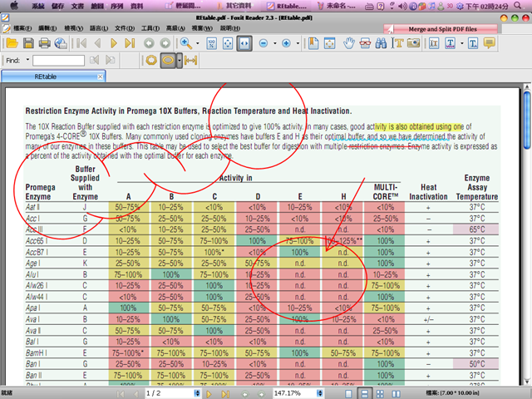The width and height of the screenshot is (532, 399).
Task: Jump to last page in the status bar
Action: click(x=225, y=394)
